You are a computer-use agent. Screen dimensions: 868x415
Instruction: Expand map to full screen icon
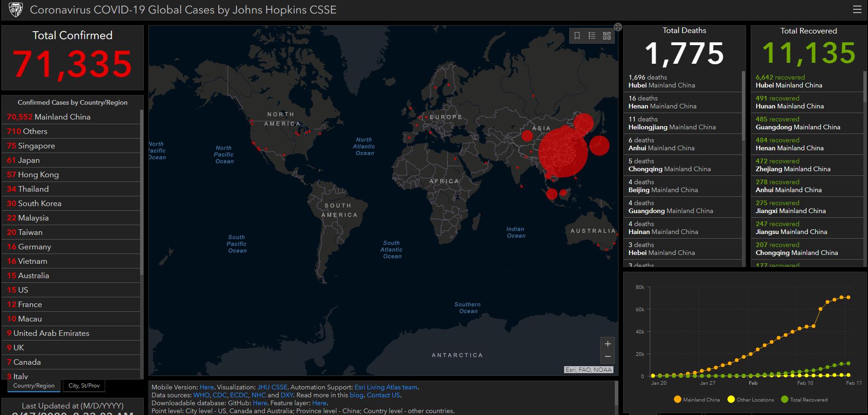(618, 27)
